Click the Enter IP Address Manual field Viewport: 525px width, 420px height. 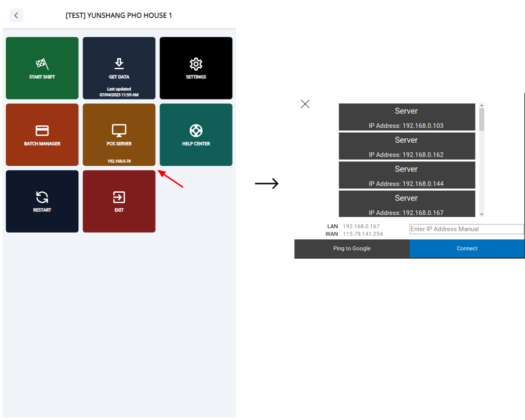(466, 229)
